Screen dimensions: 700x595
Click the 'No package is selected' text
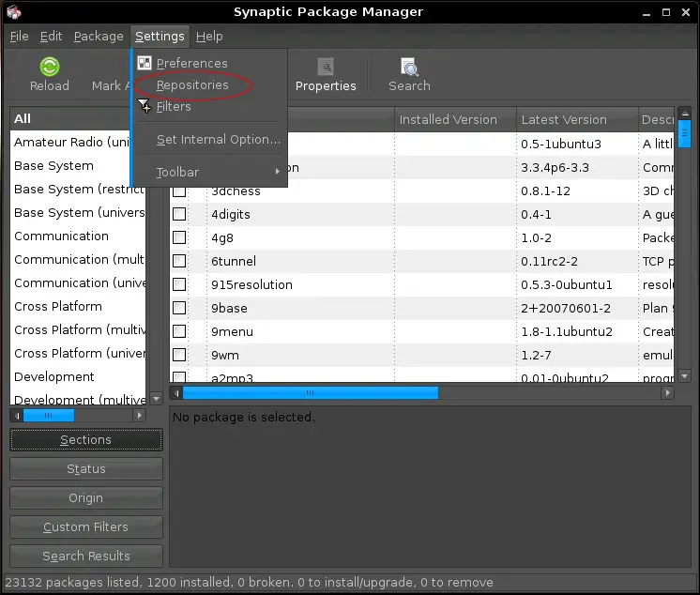(x=244, y=417)
